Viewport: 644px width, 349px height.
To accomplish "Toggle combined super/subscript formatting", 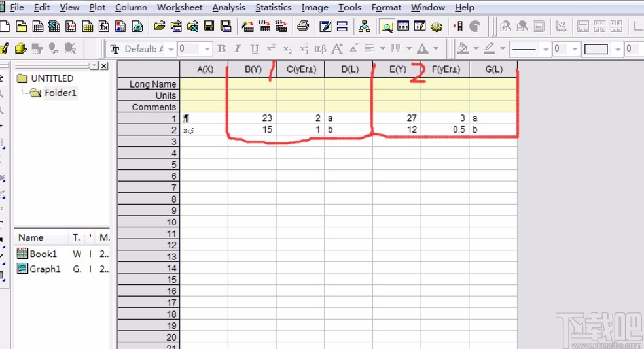I will coord(304,49).
